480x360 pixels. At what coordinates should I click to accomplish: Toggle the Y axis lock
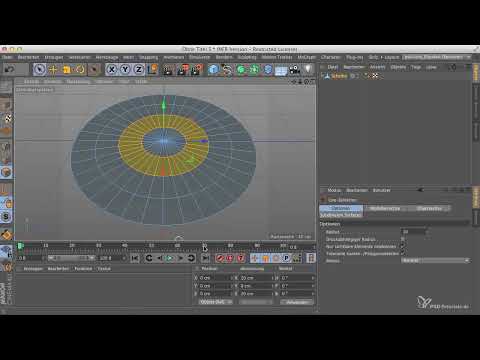[x=125, y=70]
